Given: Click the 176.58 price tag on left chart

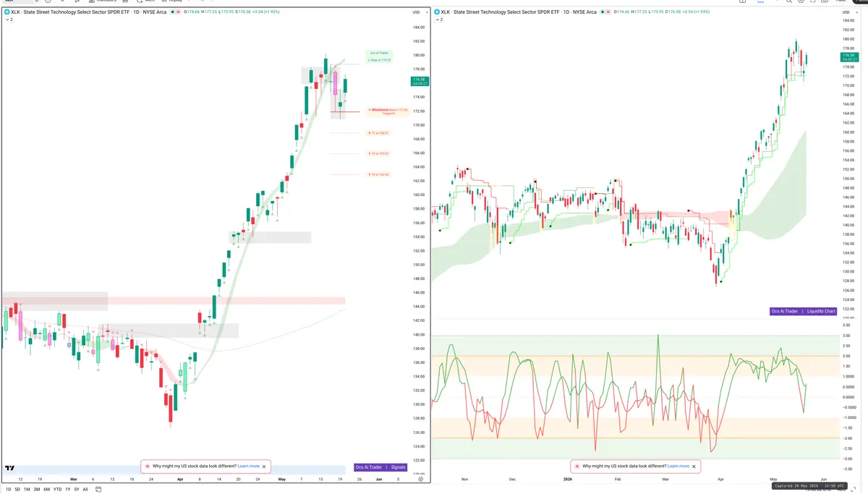Looking at the screenshot, I should tap(419, 81).
